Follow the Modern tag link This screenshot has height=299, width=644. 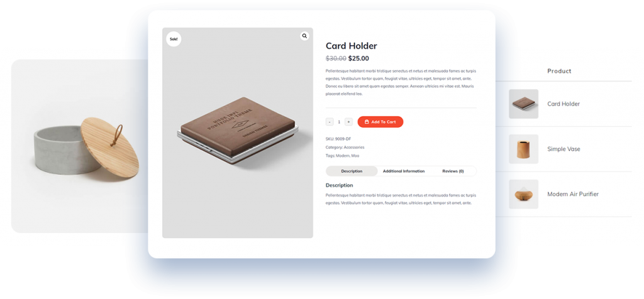(x=343, y=156)
